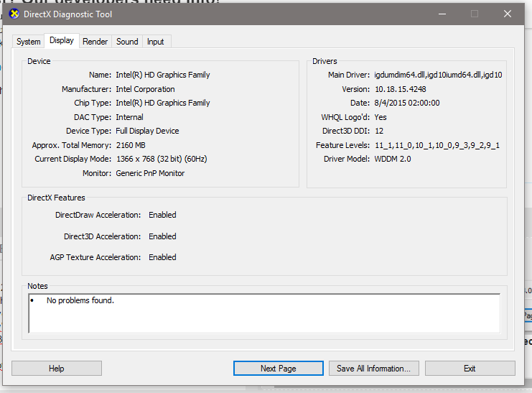532x393 pixels.
Task: Open the Render tab
Action: point(95,42)
